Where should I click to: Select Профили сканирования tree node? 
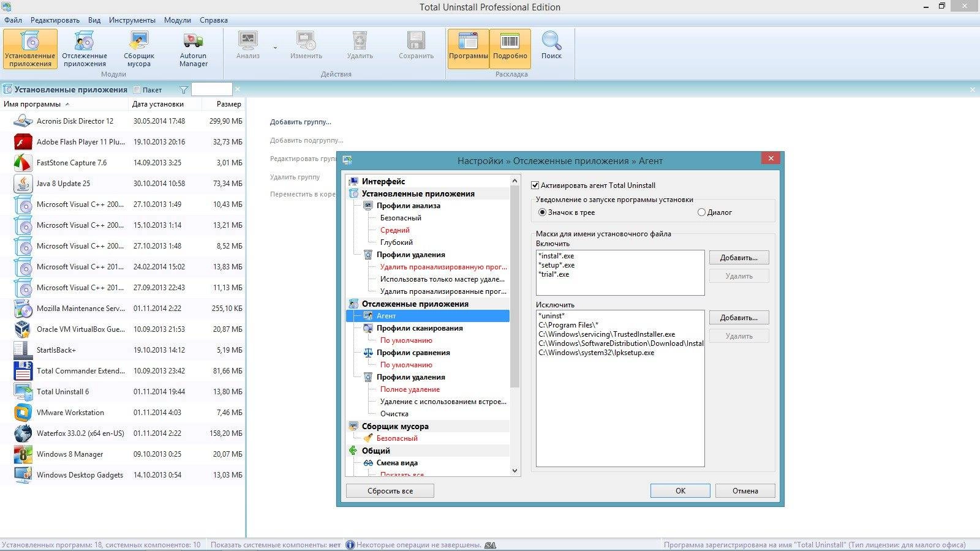point(420,328)
